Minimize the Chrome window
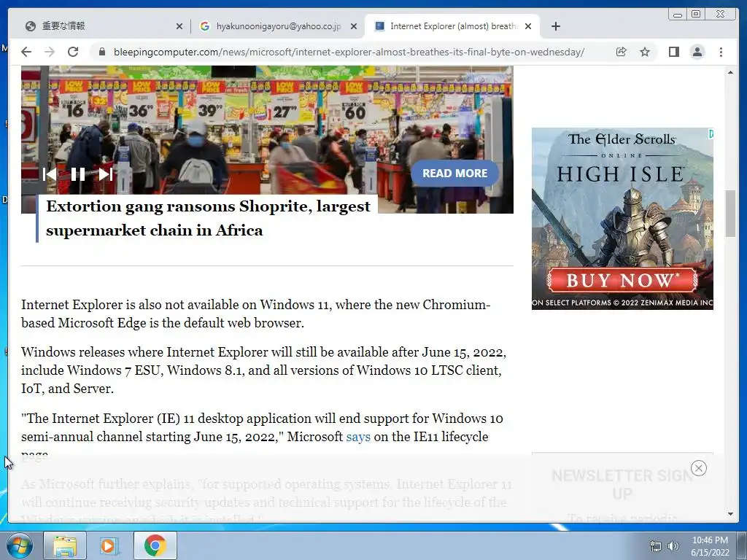This screenshot has width=747, height=560. pyautogui.click(x=678, y=15)
